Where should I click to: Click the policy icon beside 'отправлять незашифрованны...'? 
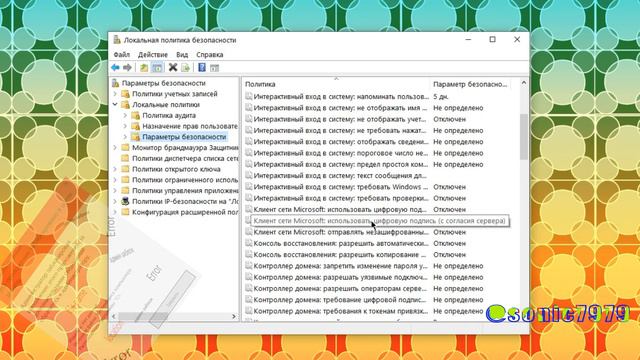pos(249,232)
